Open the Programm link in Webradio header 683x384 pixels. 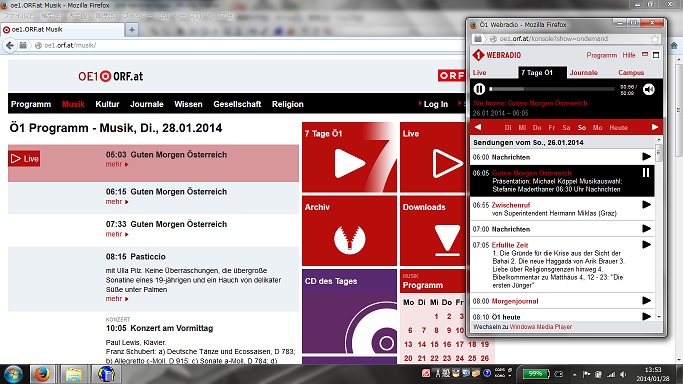[602, 55]
